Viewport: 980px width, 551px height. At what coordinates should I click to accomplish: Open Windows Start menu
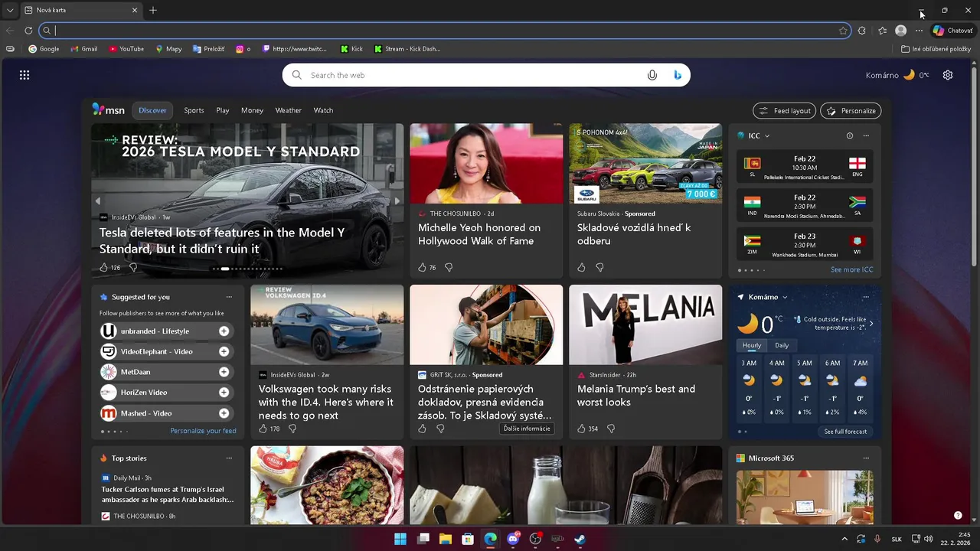point(400,539)
